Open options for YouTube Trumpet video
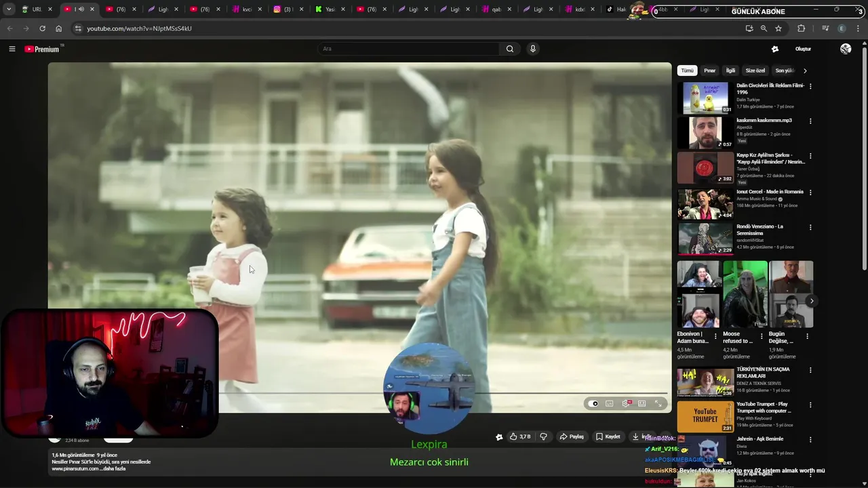Screen dimensions: 868x488 pyautogui.click(x=810, y=405)
